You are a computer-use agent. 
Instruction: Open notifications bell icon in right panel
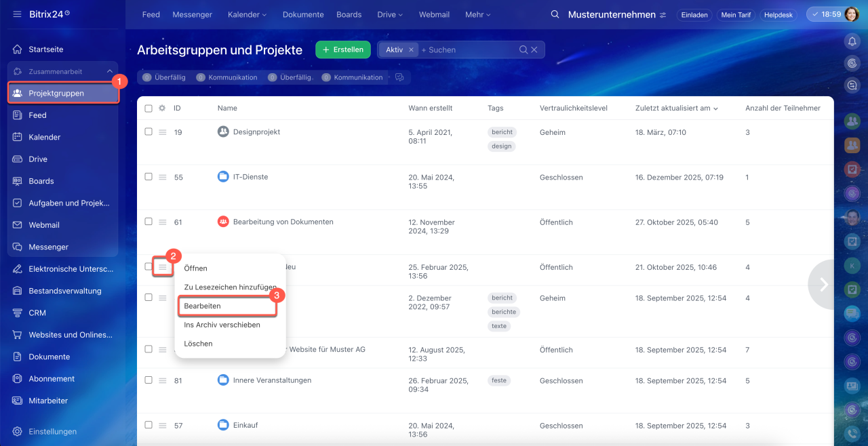click(852, 41)
